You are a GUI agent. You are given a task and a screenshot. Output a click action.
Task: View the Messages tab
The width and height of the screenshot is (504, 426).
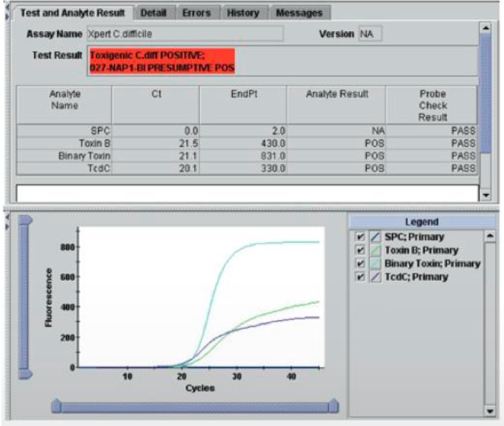(299, 13)
